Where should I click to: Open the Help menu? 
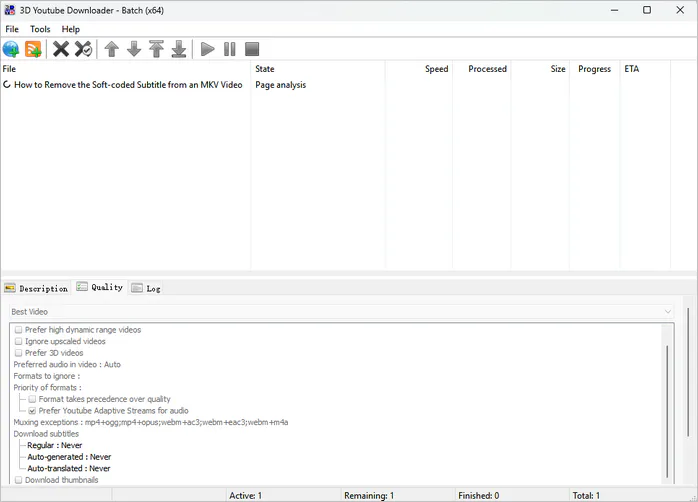pos(71,29)
